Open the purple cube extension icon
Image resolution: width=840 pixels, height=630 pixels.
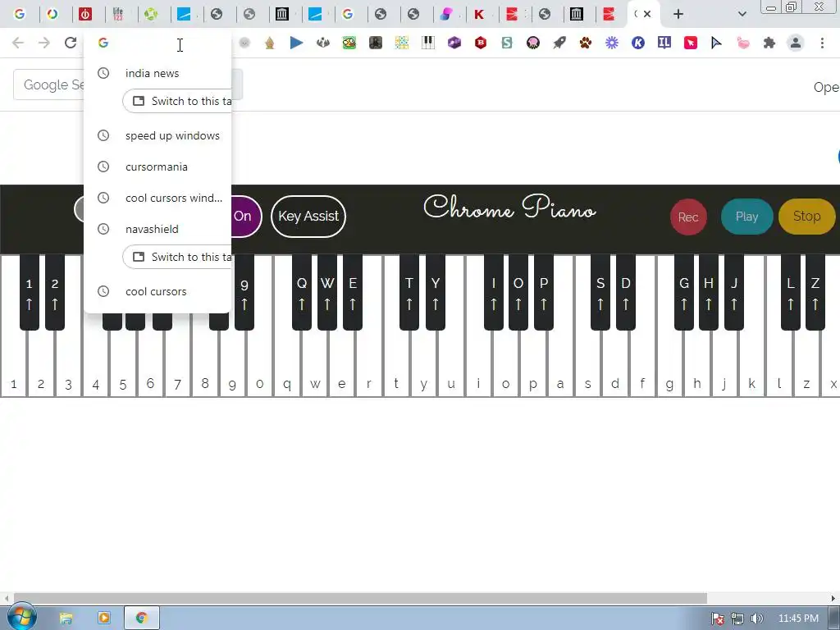click(x=454, y=43)
